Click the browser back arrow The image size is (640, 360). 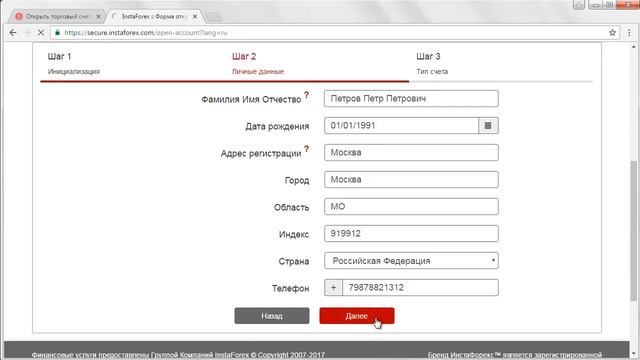13,33
